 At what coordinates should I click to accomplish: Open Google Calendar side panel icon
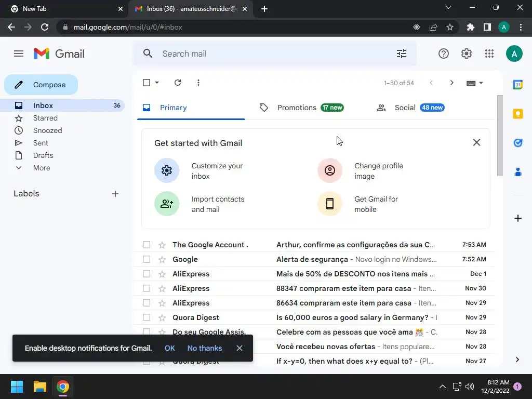pos(518,85)
